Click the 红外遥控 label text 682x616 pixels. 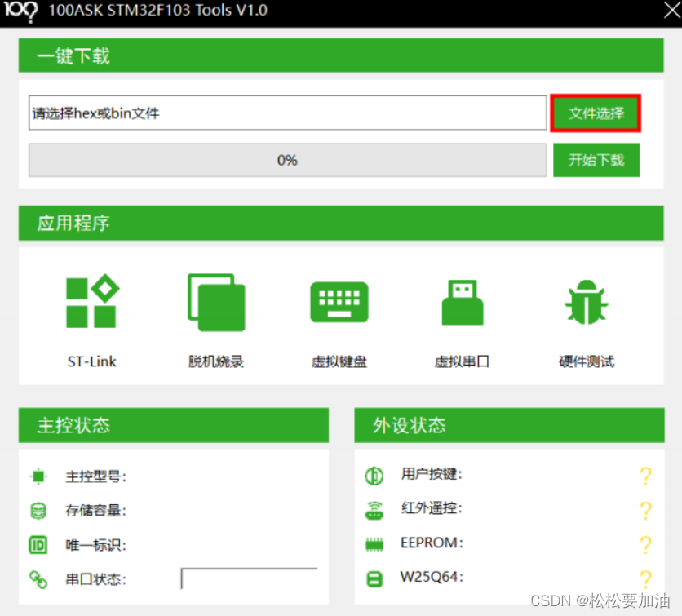(432, 507)
